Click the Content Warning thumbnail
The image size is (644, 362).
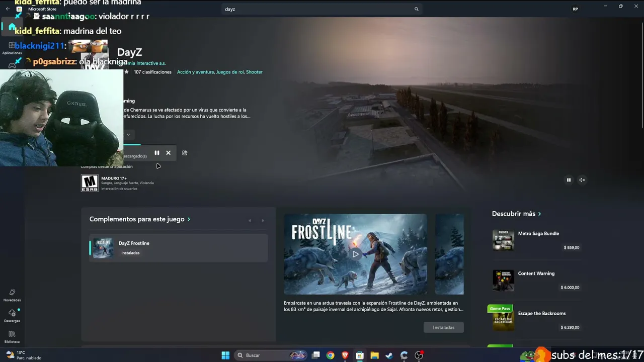click(503, 281)
